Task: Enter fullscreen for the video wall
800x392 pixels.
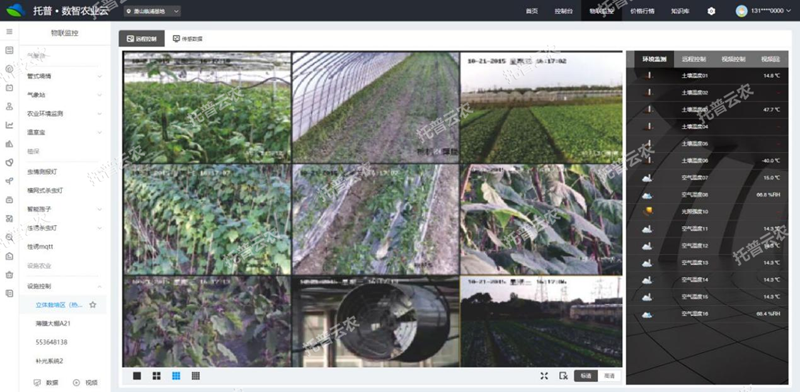Action: pyautogui.click(x=544, y=376)
